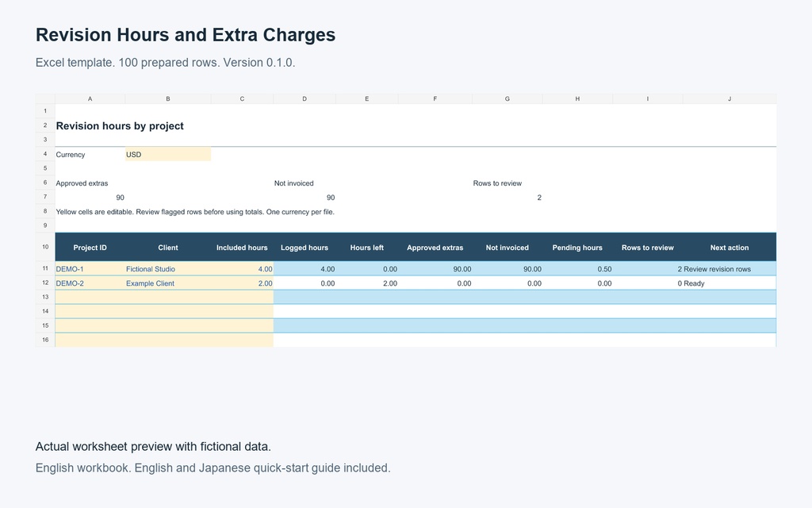Select the column J header

click(x=730, y=98)
